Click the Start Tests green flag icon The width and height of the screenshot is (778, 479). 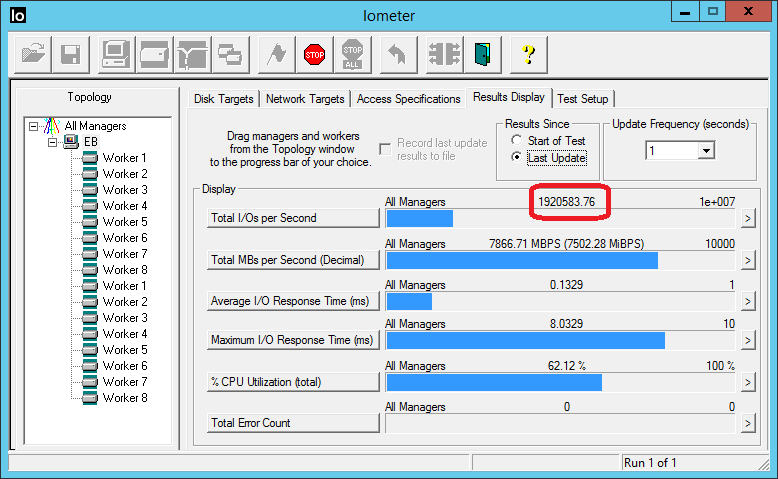275,55
